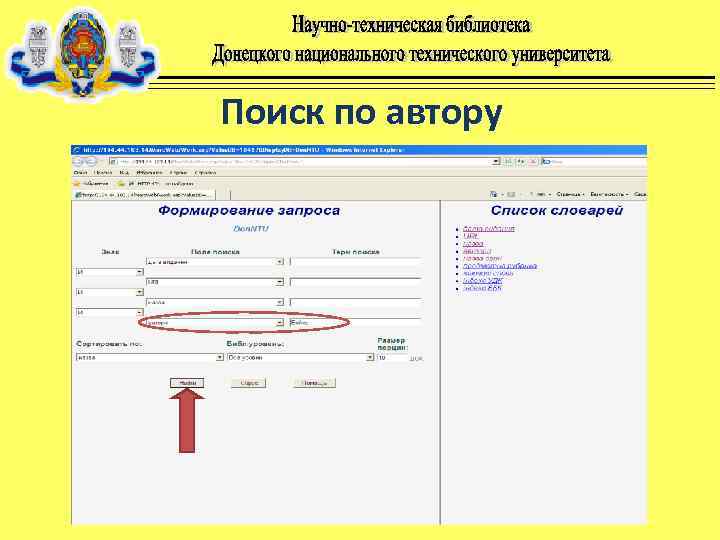This screenshot has height=540, width=720.
Task: Click the Сброс button
Action: (x=248, y=383)
